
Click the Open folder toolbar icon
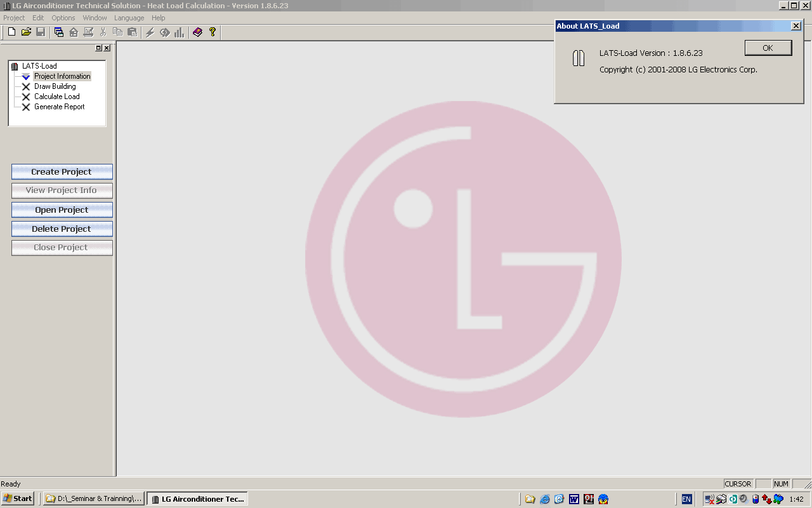(x=26, y=32)
